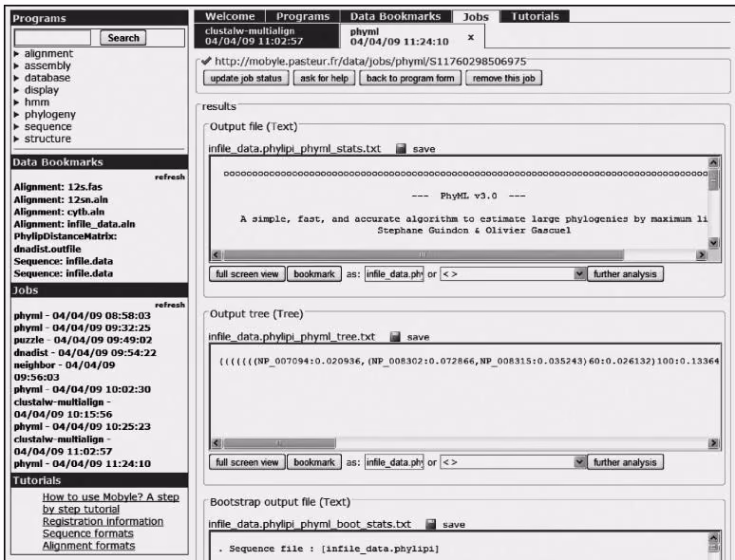Switch to clustalw-multialign job tab
Image resolution: width=735 pixels, height=560 pixels.
point(267,36)
